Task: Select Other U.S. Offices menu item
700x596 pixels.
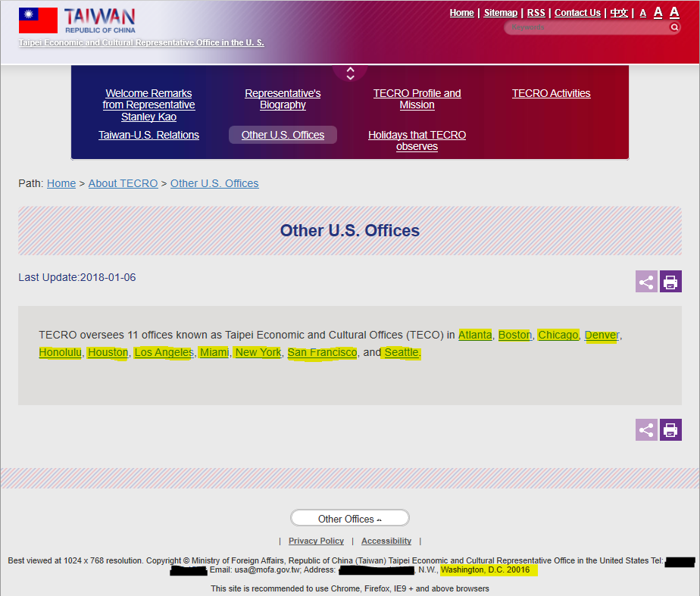Action: 283,135
